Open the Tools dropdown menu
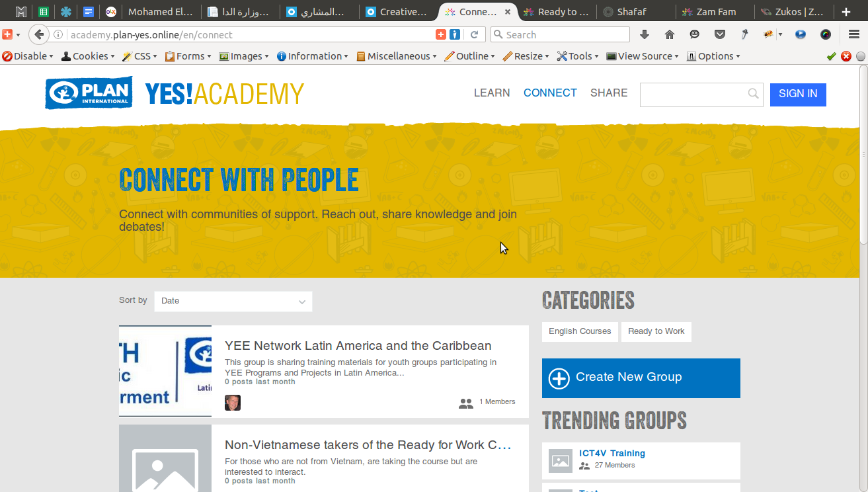Viewport: 868px width, 492px height. (x=578, y=56)
